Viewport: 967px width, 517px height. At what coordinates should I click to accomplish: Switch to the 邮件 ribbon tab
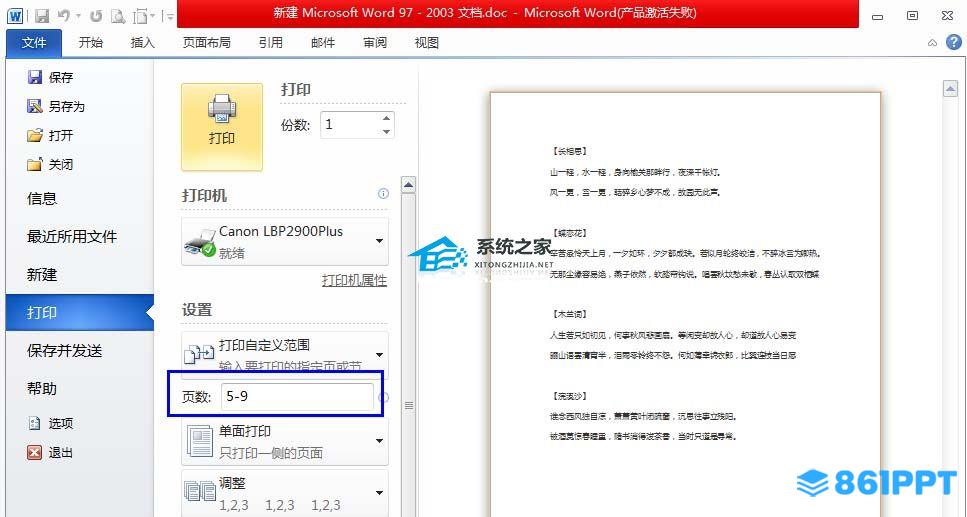(x=323, y=43)
